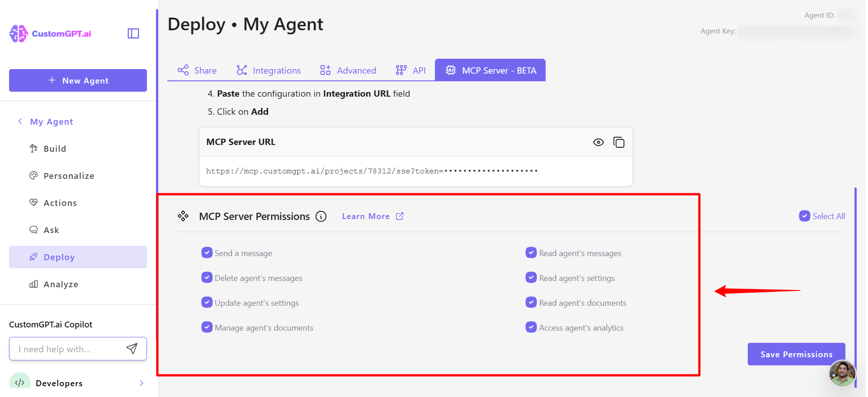Uncheck Read agent's messages permission
868x397 pixels.
click(x=531, y=252)
